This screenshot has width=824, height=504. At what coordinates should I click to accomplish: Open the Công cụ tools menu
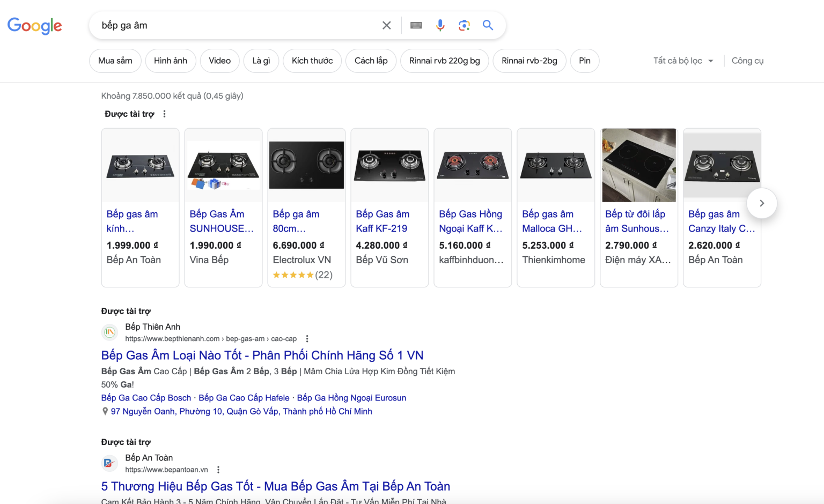coord(747,61)
